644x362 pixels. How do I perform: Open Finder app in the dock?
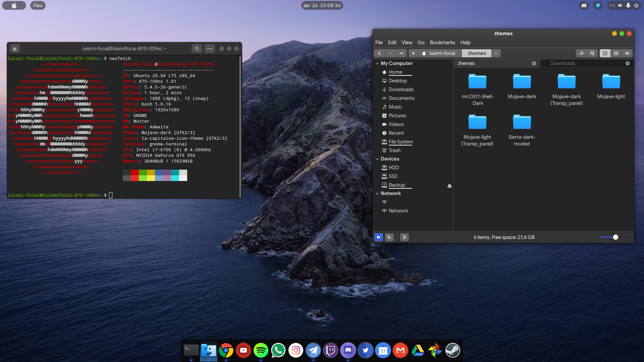click(208, 350)
